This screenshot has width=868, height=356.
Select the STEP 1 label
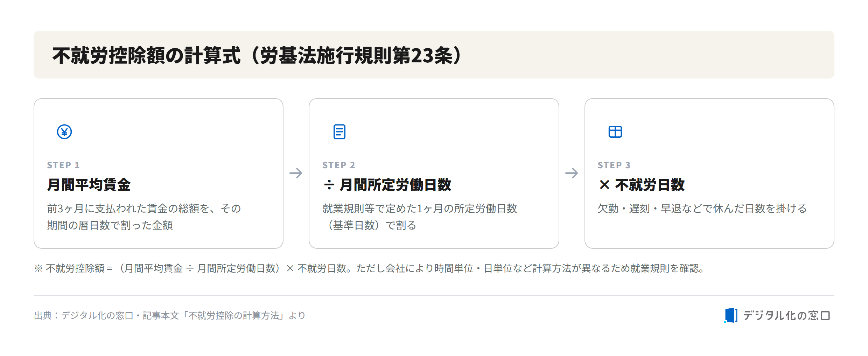[x=63, y=165]
